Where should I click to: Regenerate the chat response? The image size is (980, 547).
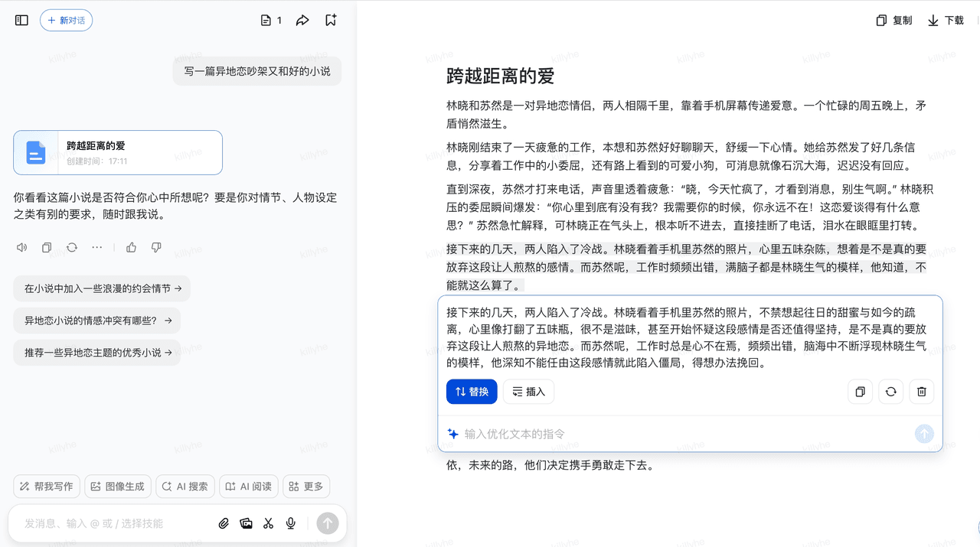pos(72,247)
